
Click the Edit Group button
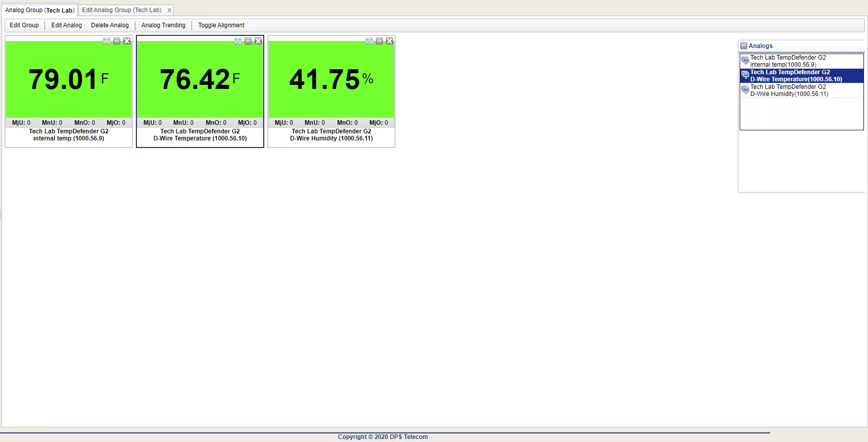24,25
